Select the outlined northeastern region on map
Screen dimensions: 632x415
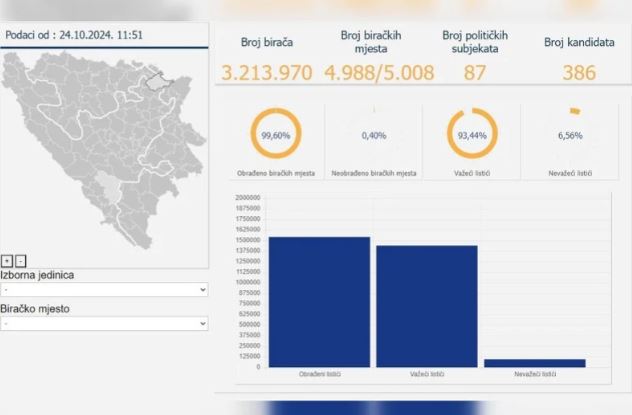[161, 80]
